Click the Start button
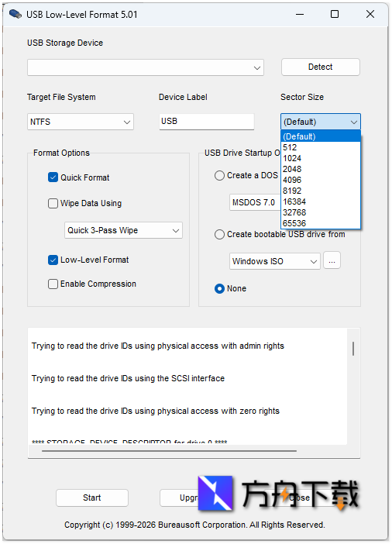This screenshot has height=544, width=392. [x=92, y=498]
